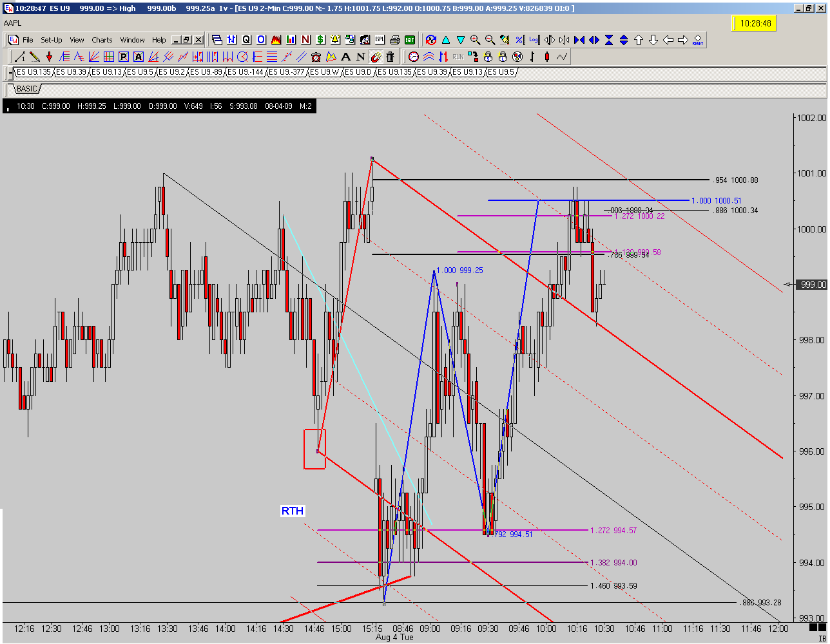Select the pencil drawing tool

click(x=34, y=57)
